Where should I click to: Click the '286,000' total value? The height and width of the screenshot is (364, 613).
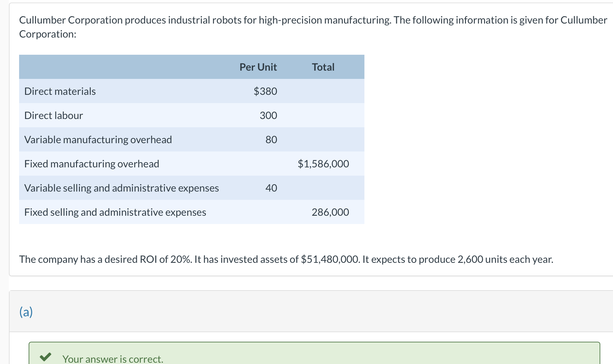click(x=330, y=212)
